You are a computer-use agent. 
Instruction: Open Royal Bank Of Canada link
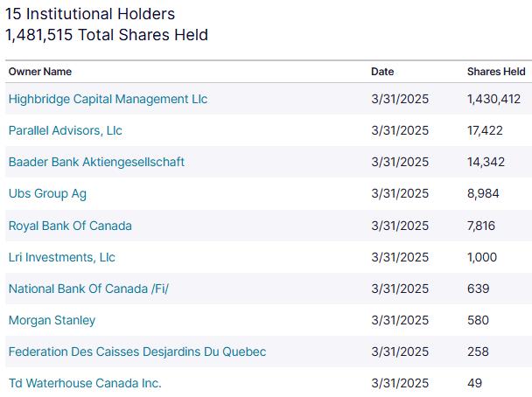70,226
